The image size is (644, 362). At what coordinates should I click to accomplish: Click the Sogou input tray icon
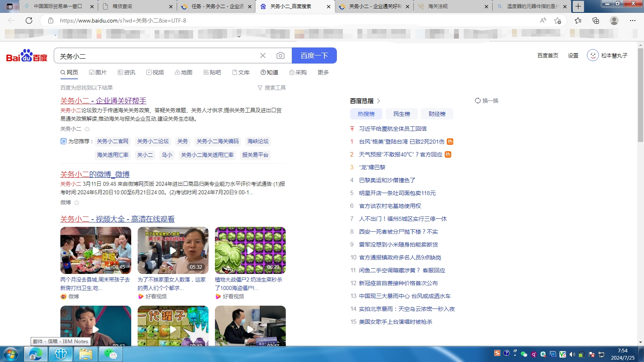point(497,354)
